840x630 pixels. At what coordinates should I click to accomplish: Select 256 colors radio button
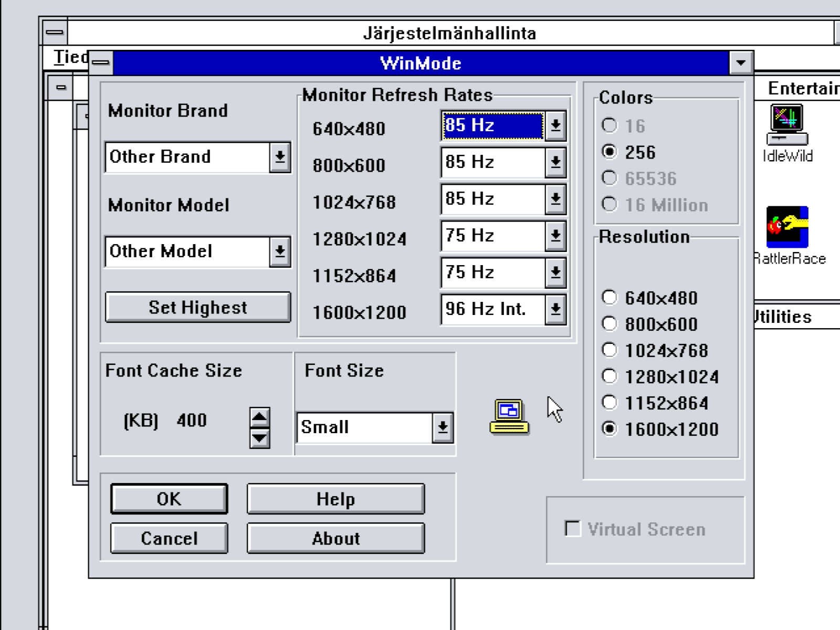(609, 152)
